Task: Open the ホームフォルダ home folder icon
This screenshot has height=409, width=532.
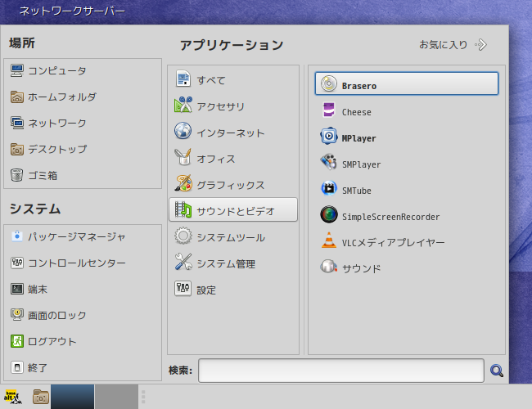Action: click(17, 97)
